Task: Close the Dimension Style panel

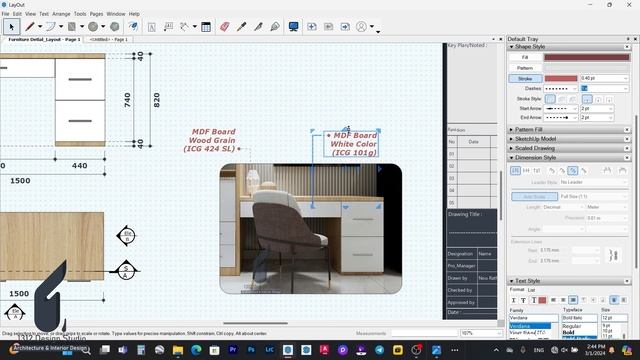Action: (627, 158)
